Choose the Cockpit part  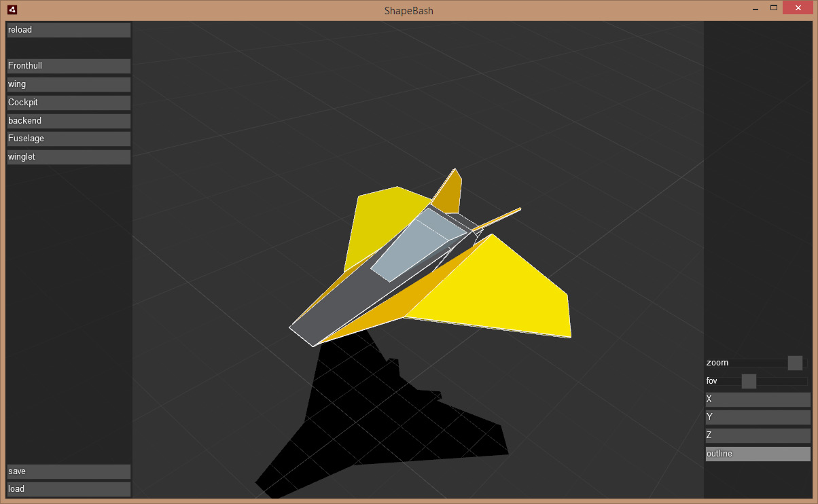[x=68, y=103]
